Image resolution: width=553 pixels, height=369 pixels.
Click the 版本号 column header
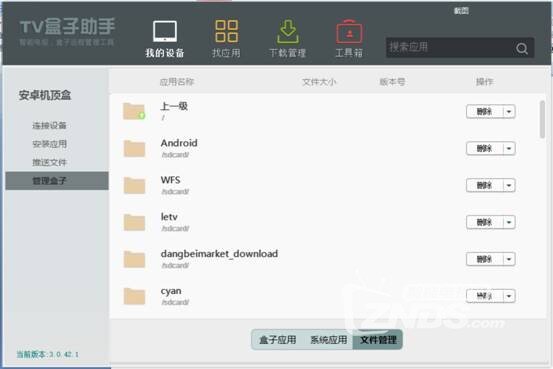(392, 82)
